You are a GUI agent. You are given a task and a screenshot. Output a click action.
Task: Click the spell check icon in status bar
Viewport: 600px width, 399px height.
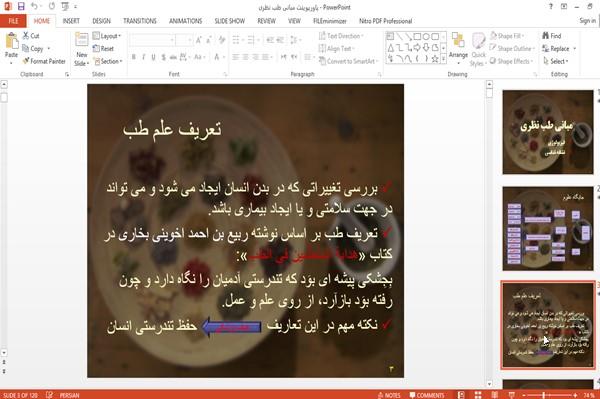(x=49, y=395)
